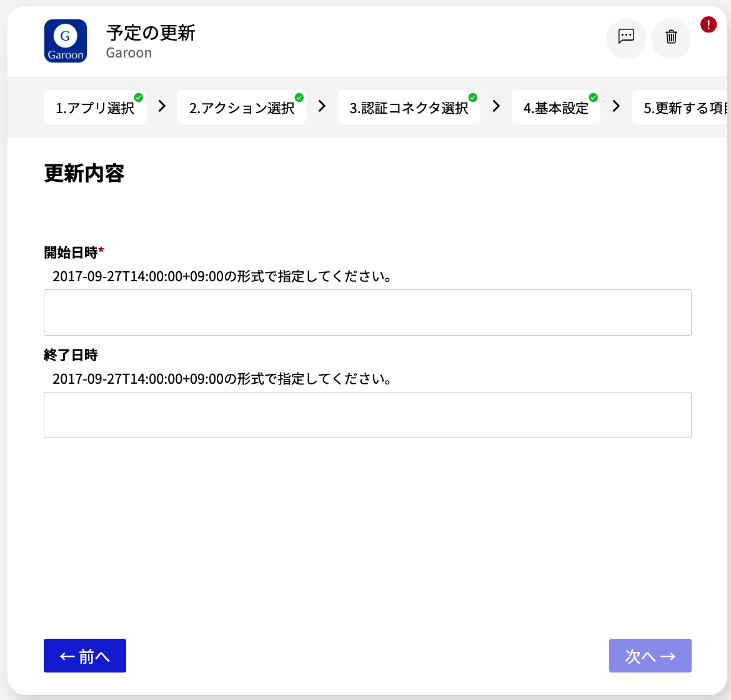Viewport: 731px width, 700px height.
Task: Click the ←前へ back button
Action: coord(85,656)
